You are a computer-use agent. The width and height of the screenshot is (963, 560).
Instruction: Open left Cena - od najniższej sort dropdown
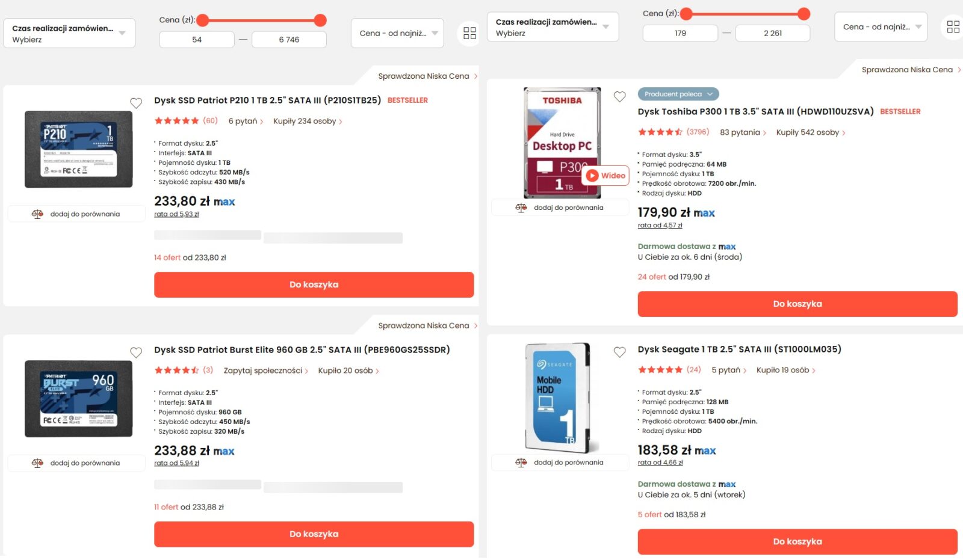click(x=397, y=33)
